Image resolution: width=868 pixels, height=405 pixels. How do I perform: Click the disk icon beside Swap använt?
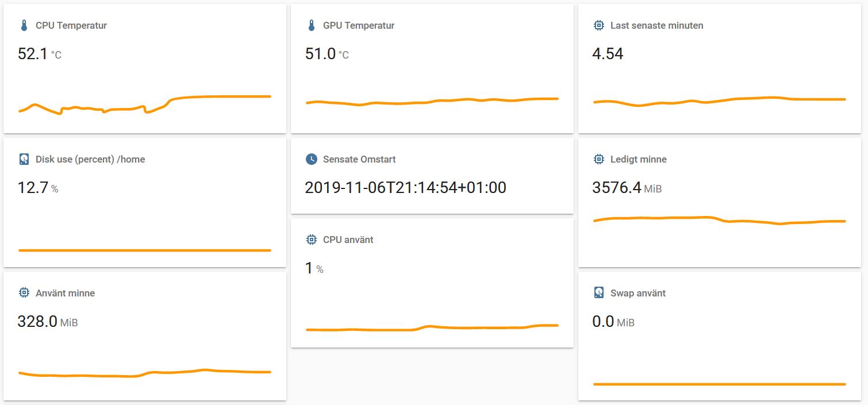[598, 293]
